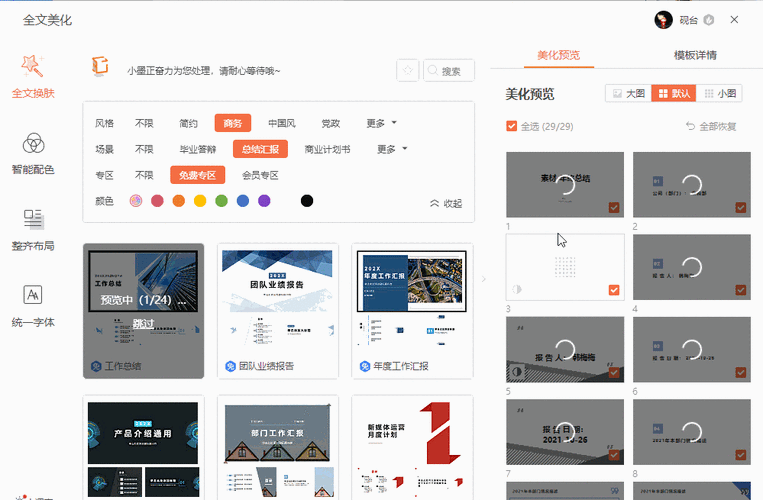The height and width of the screenshot is (500, 763).
Task: Uncheck slide 5 preview checkbox
Action: [614, 373]
